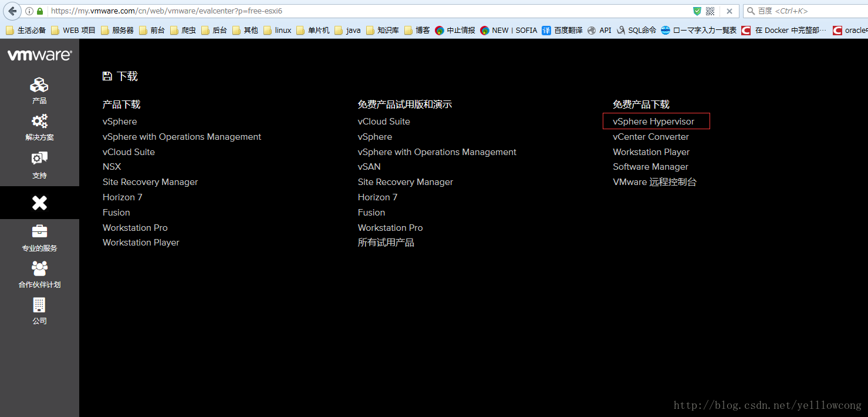Open the vCenter Converter link
Screen dimensions: 868x417
pos(651,137)
